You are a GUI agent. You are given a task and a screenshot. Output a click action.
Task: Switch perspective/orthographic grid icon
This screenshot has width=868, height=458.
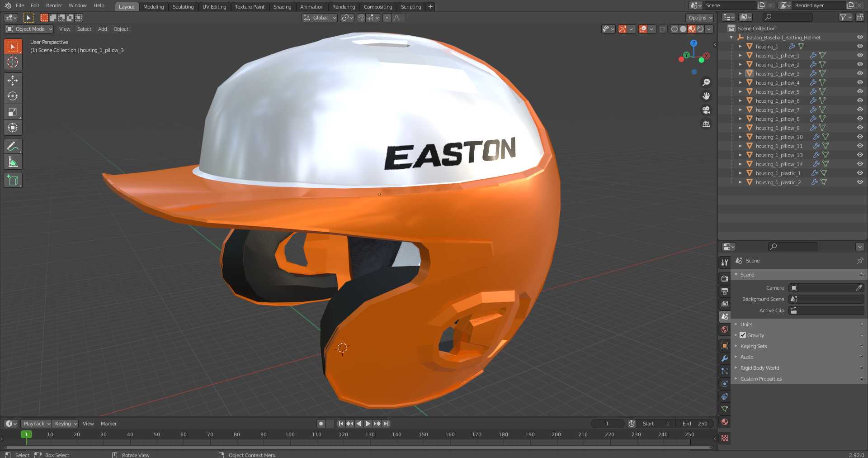click(x=706, y=124)
